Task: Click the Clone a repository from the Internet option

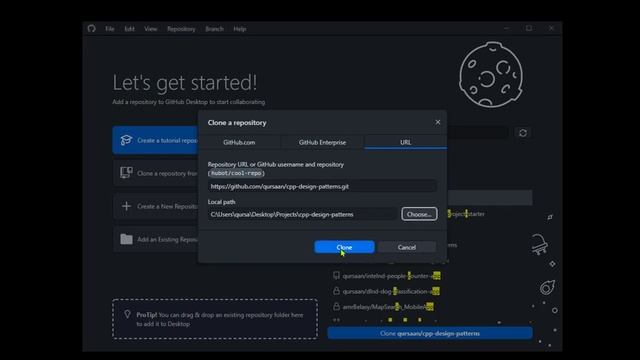Action: [156, 173]
